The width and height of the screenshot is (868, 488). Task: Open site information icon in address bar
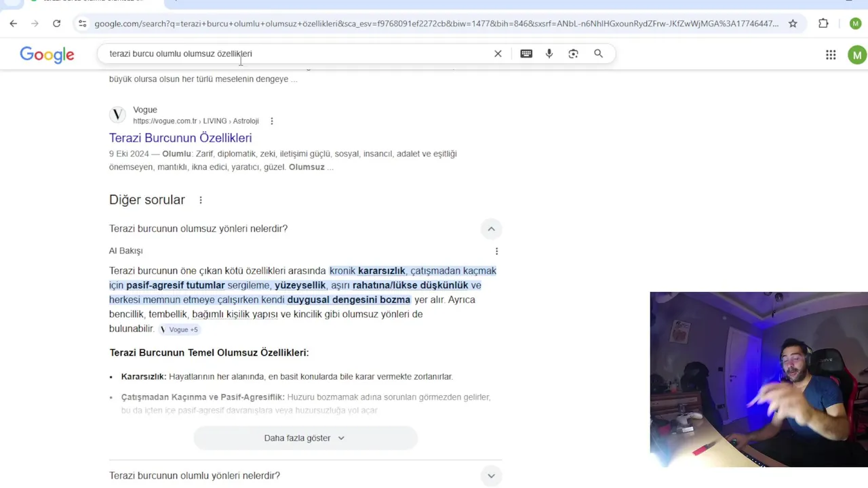pos(82,24)
